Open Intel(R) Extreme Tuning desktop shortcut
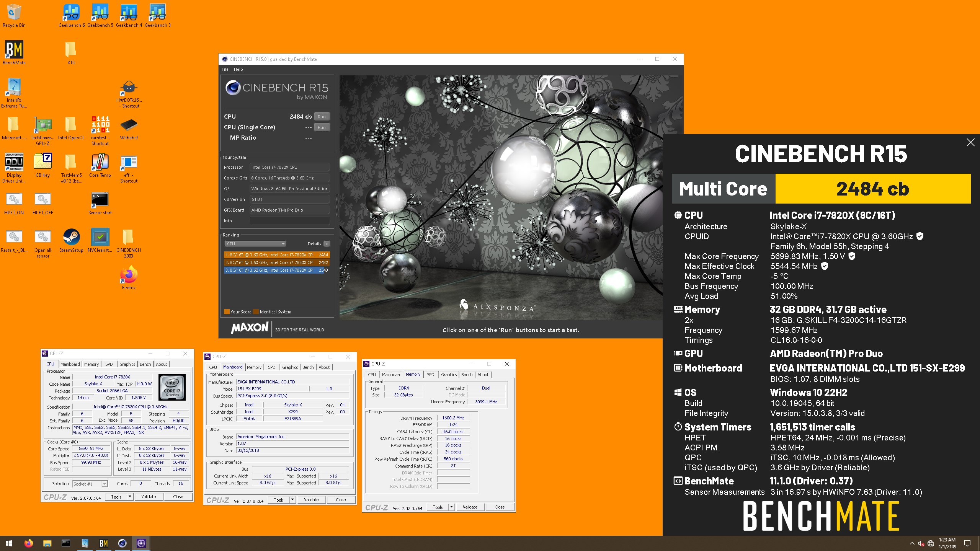Image resolution: width=980 pixels, height=551 pixels. [14, 93]
